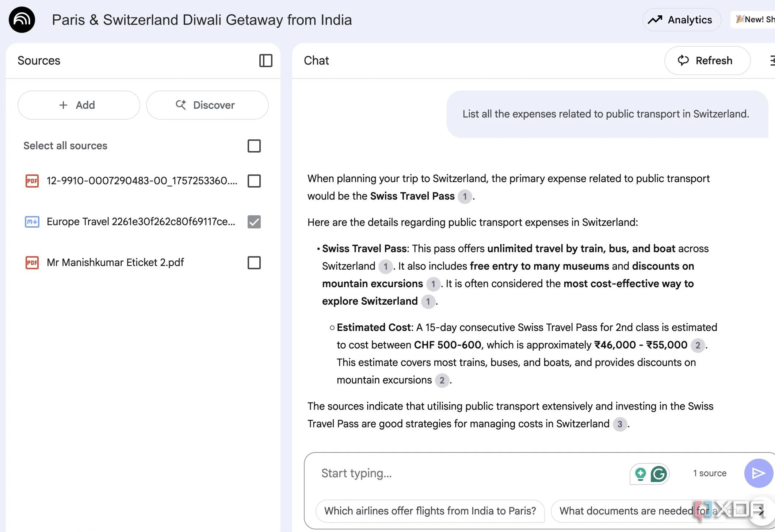Click the Discover sources button
The height and width of the screenshot is (532, 775).
point(207,105)
